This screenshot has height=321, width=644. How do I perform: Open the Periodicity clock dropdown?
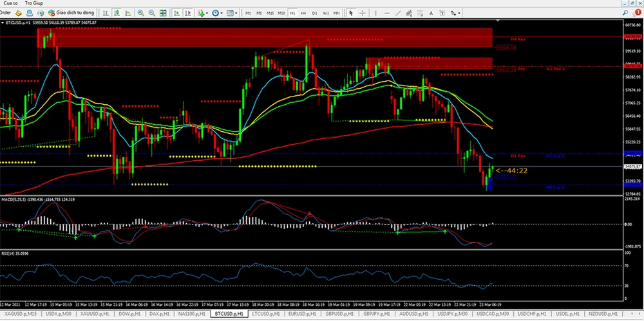tap(221, 13)
